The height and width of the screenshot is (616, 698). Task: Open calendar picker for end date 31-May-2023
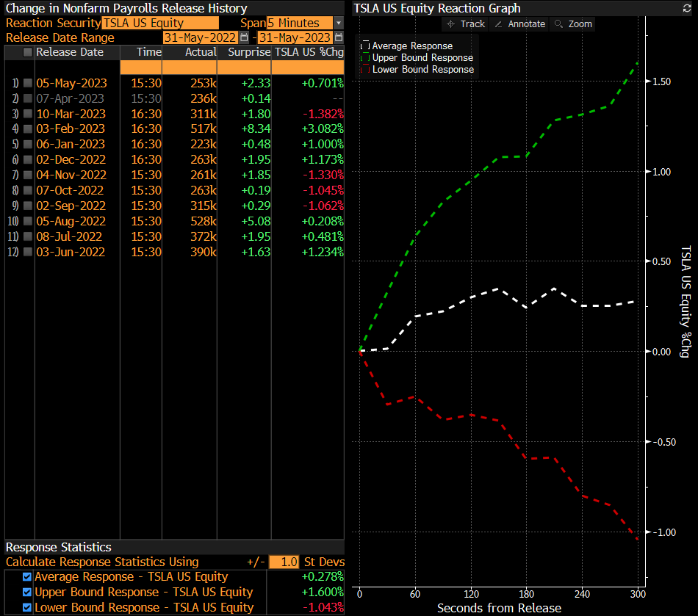click(x=339, y=37)
